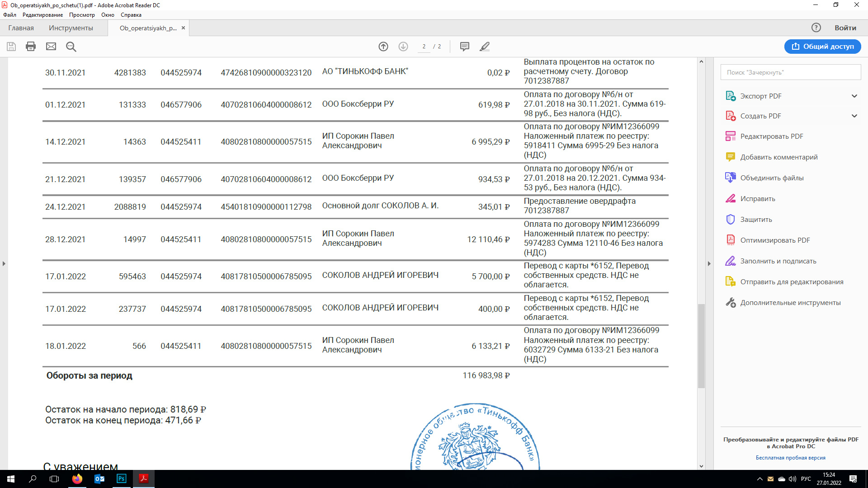868x488 pixels.
Task: Expand the left navigation pane arrow
Action: click(x=4, y=263)
